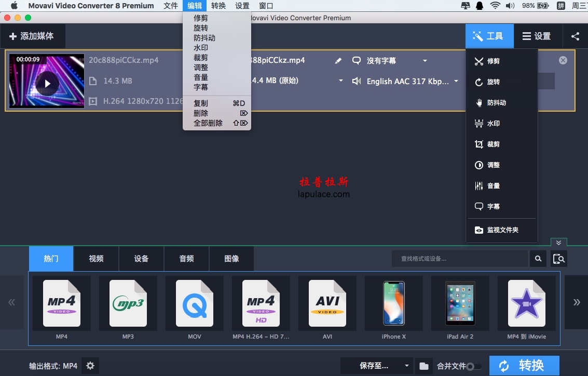Viewport: 588px width, 376px height.
Task: Open the device detection icon beside search
Action: tap(559, 259)
